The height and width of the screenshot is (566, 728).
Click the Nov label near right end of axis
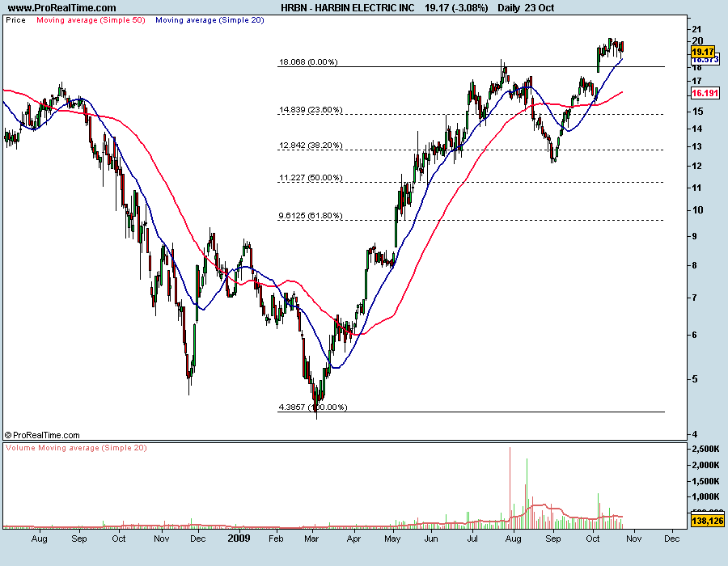pos(633,539)
